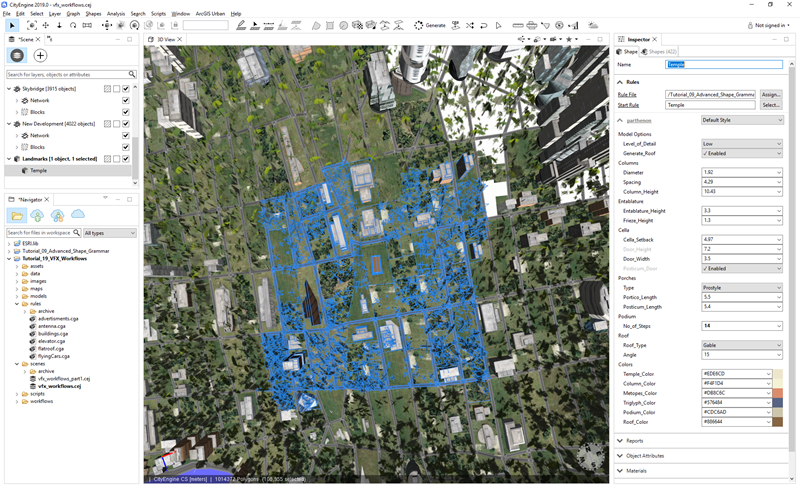Viewport: 800px width, 488px height.
Task: Toggle visibility of New Development Network
Action: pos(126,135)
